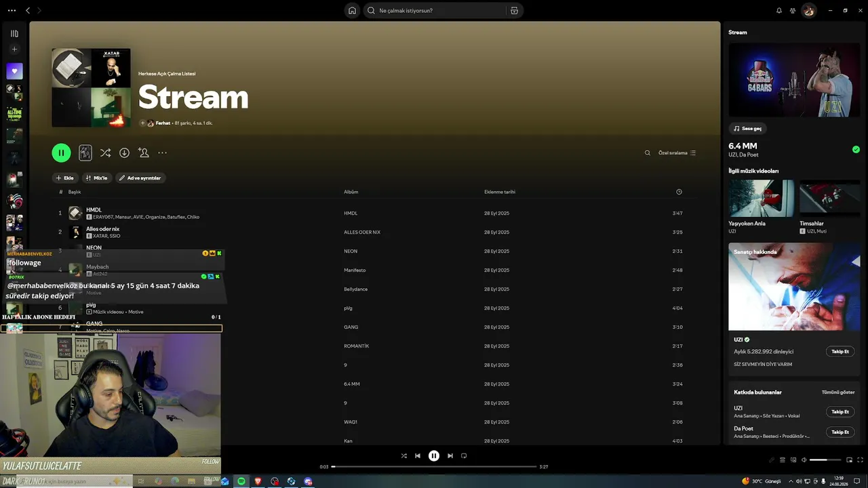Sort by Eklenme tarihi column header
This screenshot has height=488, width=868.
(500, 192)
